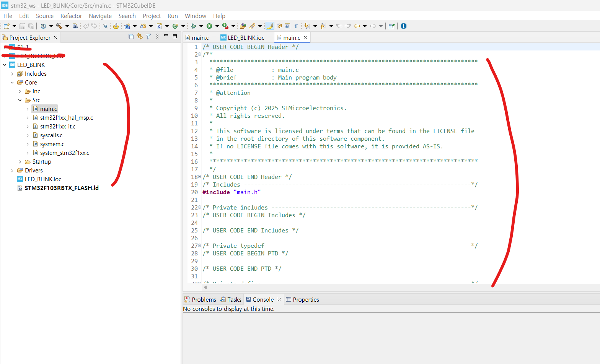This screenshot has height=364, width=600.
Task: Click the blue information icon in toolbar
Action: tap(404, 26)
